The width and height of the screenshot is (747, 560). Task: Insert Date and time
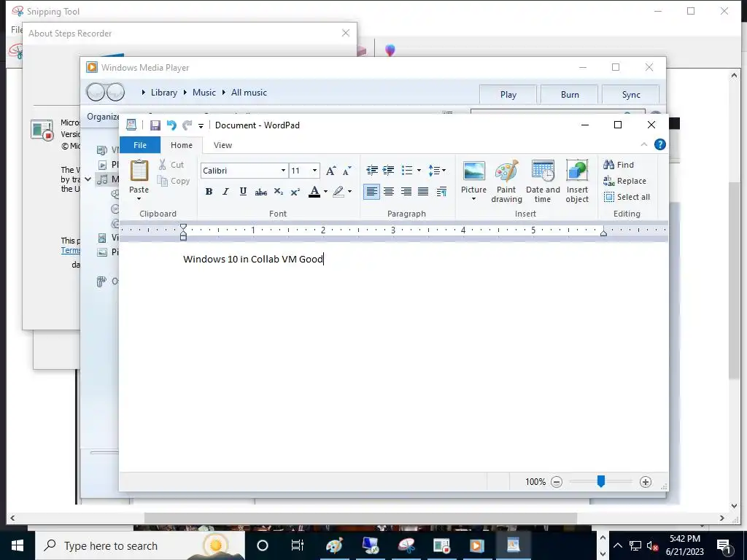(543, 182)
